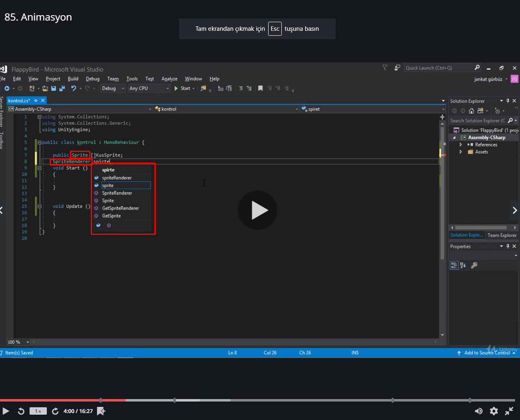520x420 pixels.
Task: Pin the kontrol.cs tab
Action: [36, 101]
